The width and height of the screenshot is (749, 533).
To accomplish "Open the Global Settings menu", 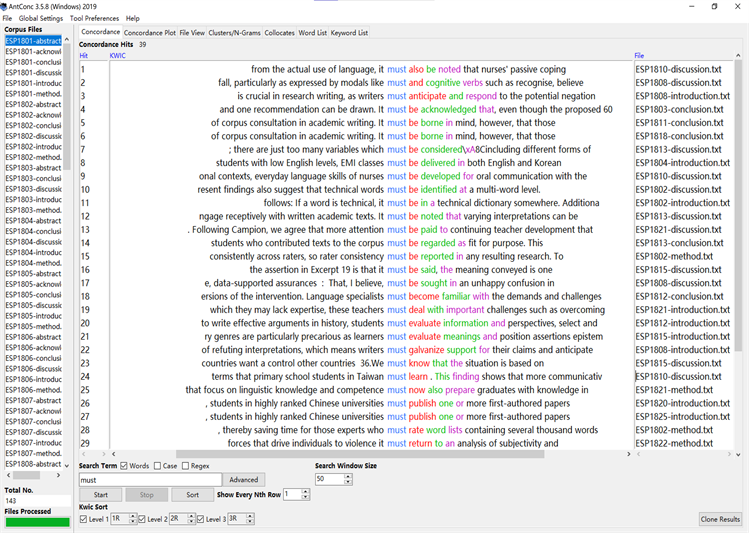I will tap(41, 18).
